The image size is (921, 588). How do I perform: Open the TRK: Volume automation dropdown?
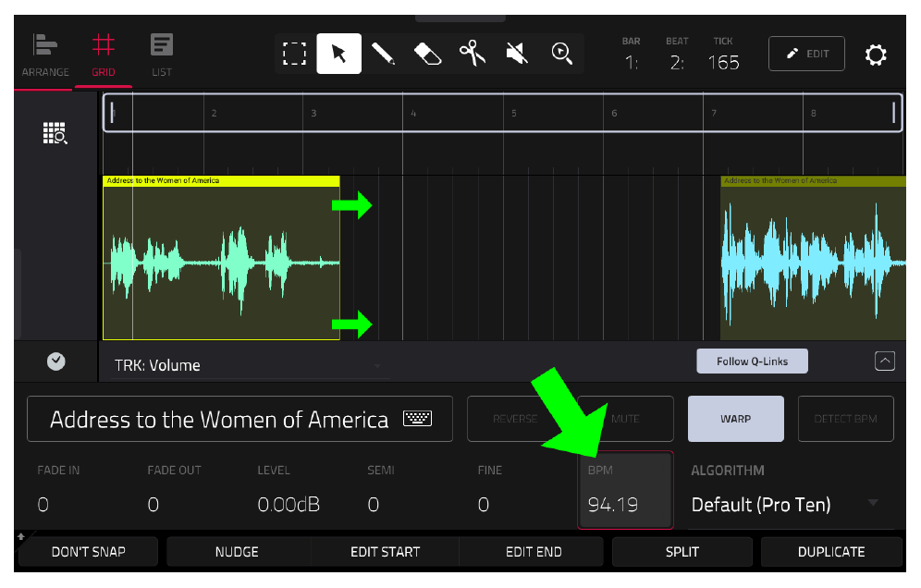(250, 365)
